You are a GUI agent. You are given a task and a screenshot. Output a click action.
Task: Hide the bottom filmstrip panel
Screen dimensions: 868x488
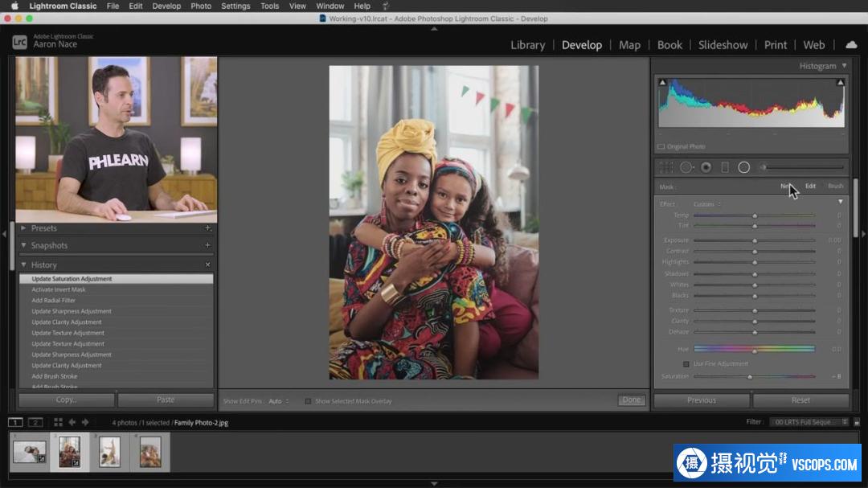(x=434, y=484)
